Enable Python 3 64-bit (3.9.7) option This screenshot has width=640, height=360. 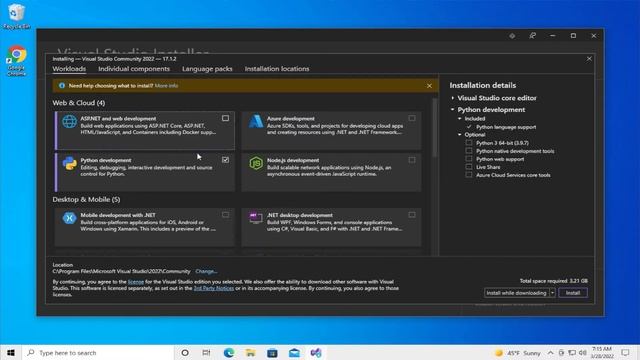tap(469, 143)
